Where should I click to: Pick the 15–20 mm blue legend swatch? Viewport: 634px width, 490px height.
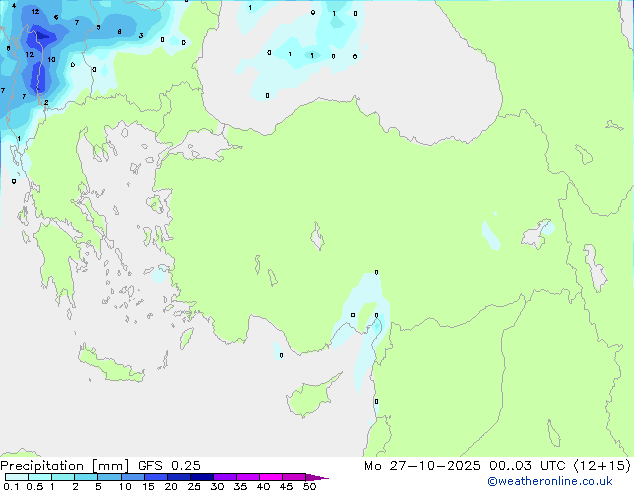coord(156,477)
